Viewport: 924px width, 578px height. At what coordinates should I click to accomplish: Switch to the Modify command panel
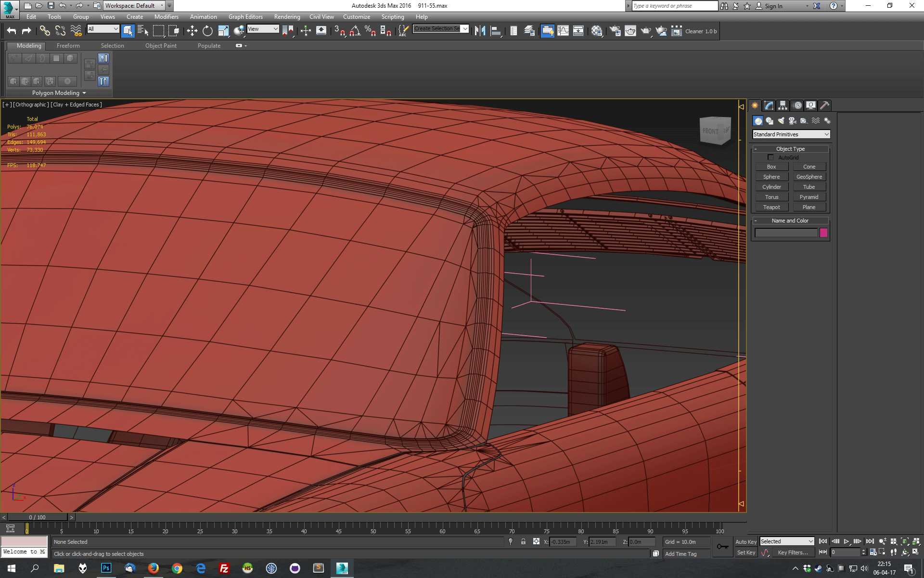(769, 105)
